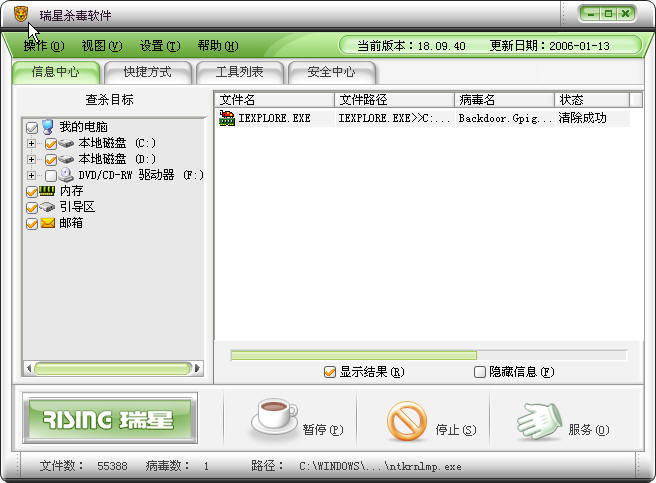Uncheck the local disk C: checkbox

51,144
